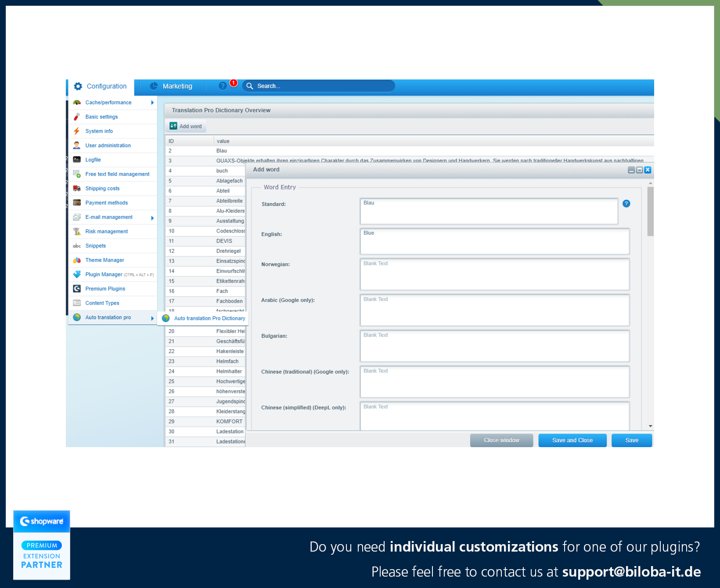
Task: Click the Close window button
Action: click(x=501, y=440)
